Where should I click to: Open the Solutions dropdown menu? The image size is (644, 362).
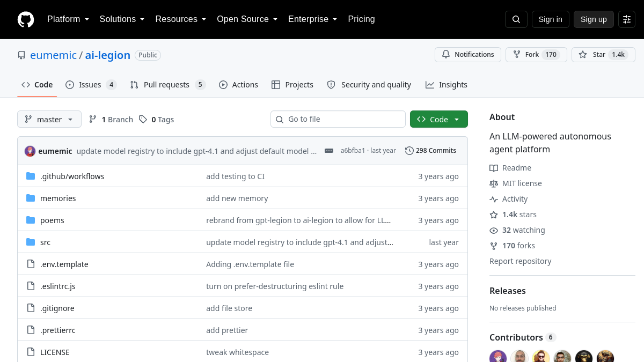click(x=122, y=19)
